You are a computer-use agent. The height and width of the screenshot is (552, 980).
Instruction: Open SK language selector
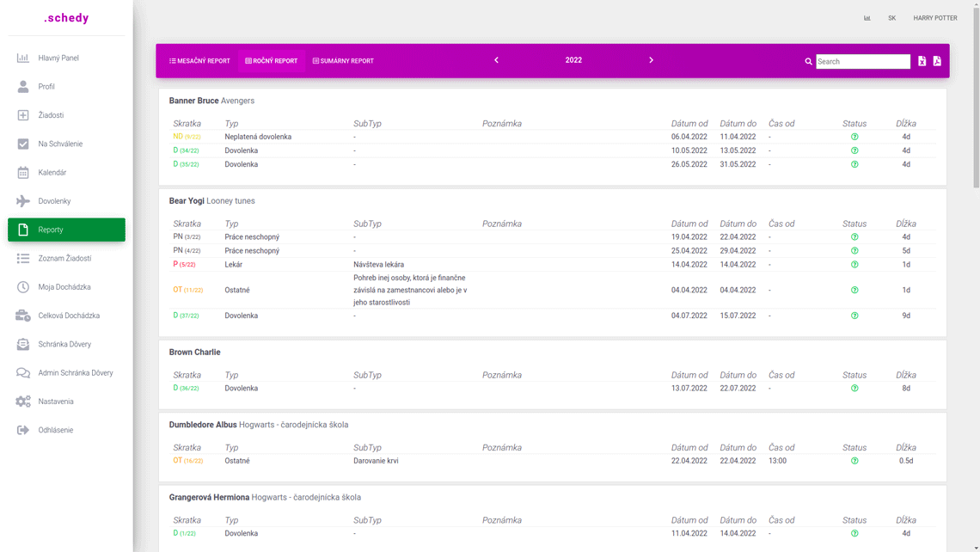point(891,18)
